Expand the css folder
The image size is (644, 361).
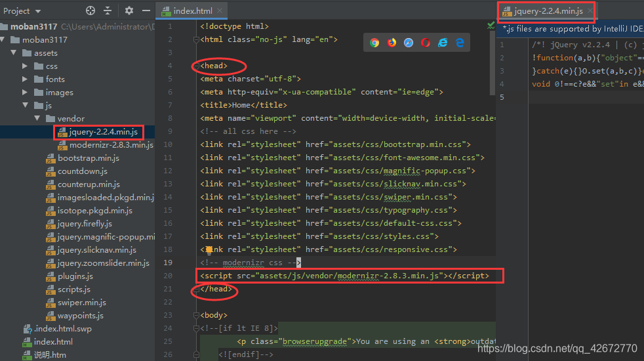pos(25,66)
